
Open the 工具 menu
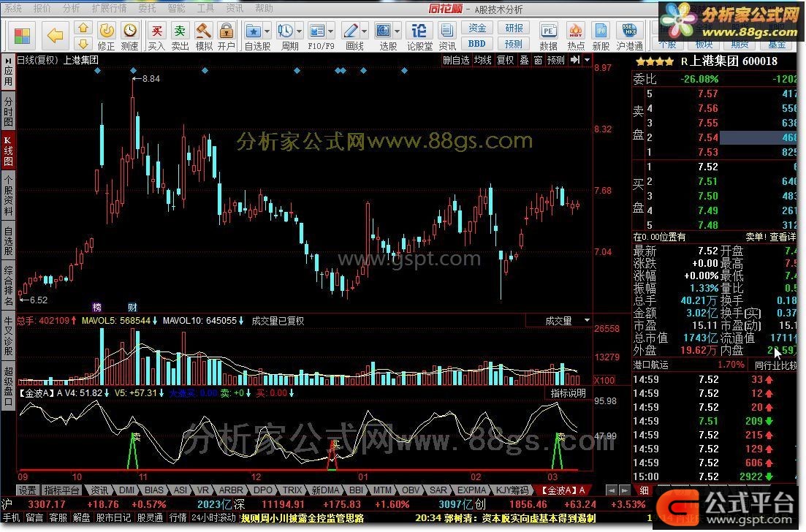point(205,8)
